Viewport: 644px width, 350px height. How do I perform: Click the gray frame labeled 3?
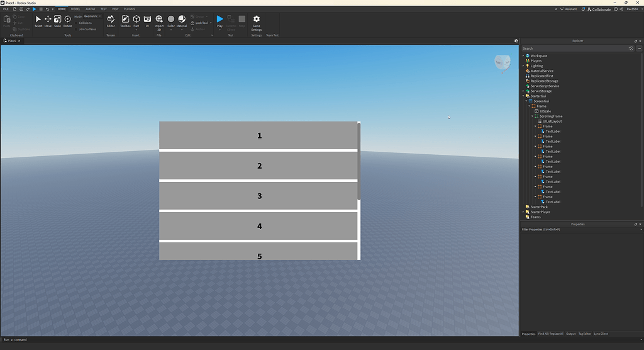point(258,196)
